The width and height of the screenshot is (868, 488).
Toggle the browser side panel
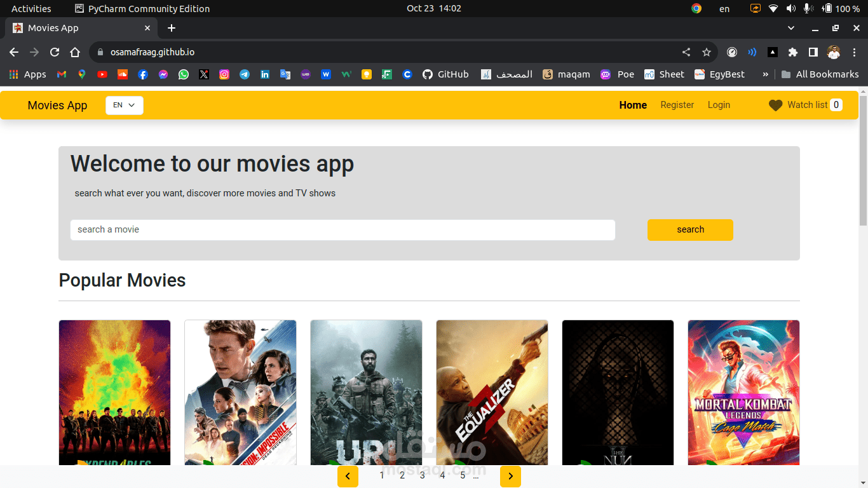click(813, 52)
